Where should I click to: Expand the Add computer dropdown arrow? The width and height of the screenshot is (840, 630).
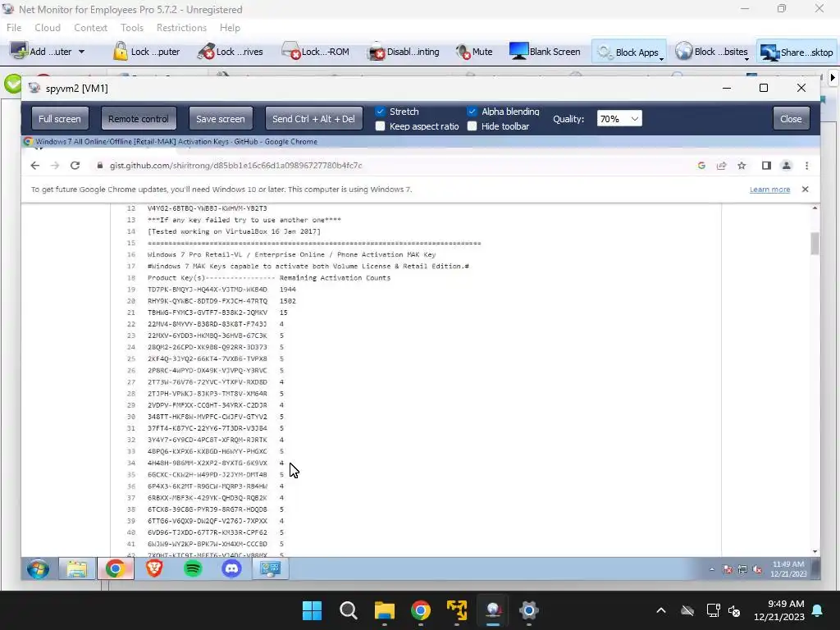81,52
